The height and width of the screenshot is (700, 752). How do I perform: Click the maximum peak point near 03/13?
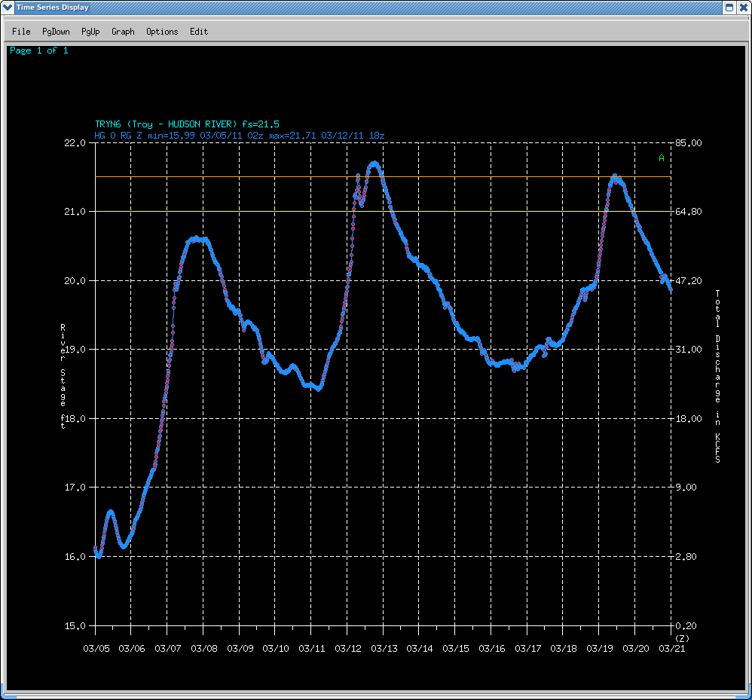click(x=374, y=164)
